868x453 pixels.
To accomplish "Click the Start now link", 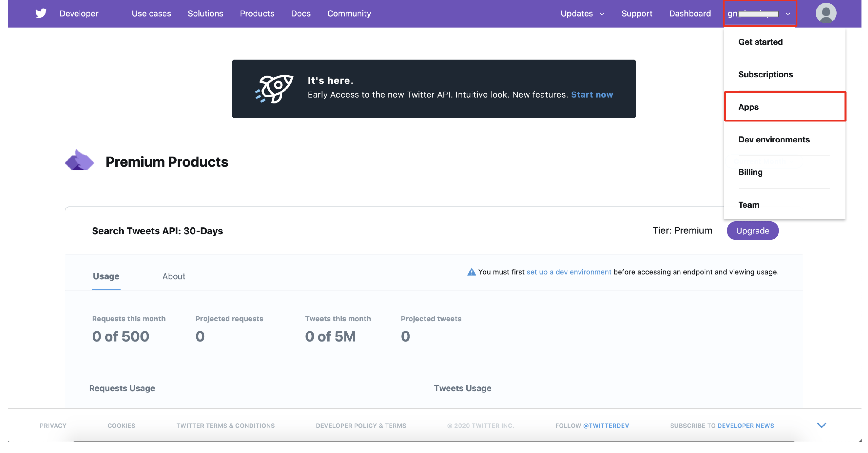I will (592, 95).
